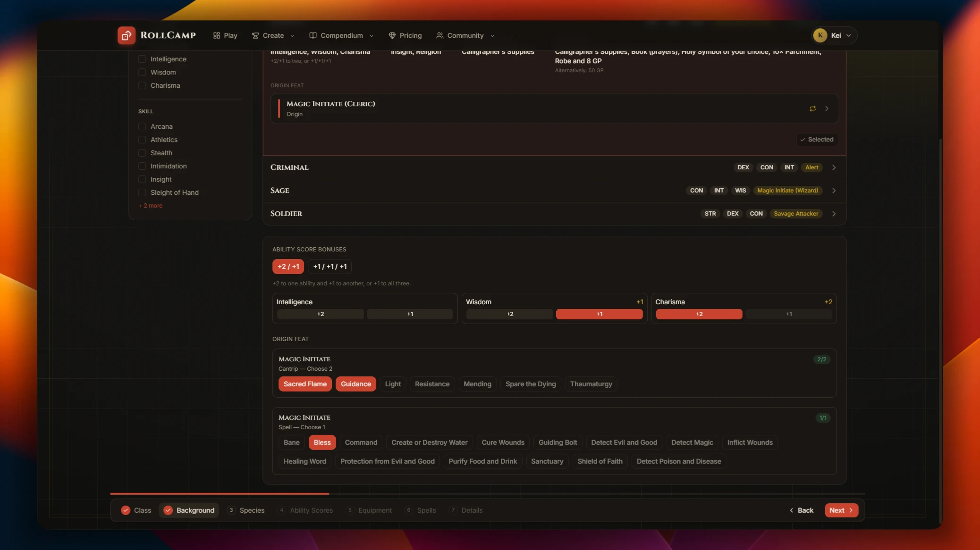Click the RollCamp dice logo icon
Viewport: 980px width, 550px height.
[127, 35]
